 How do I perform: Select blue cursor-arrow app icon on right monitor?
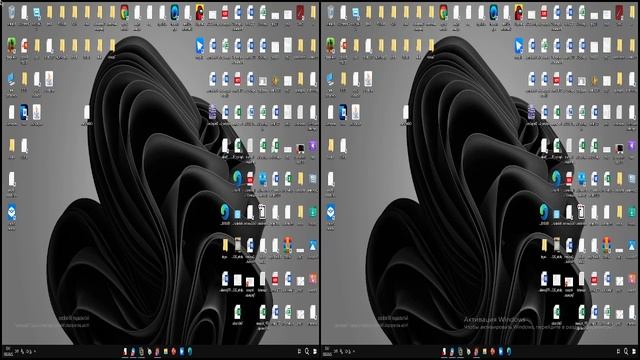pos(519,46)
